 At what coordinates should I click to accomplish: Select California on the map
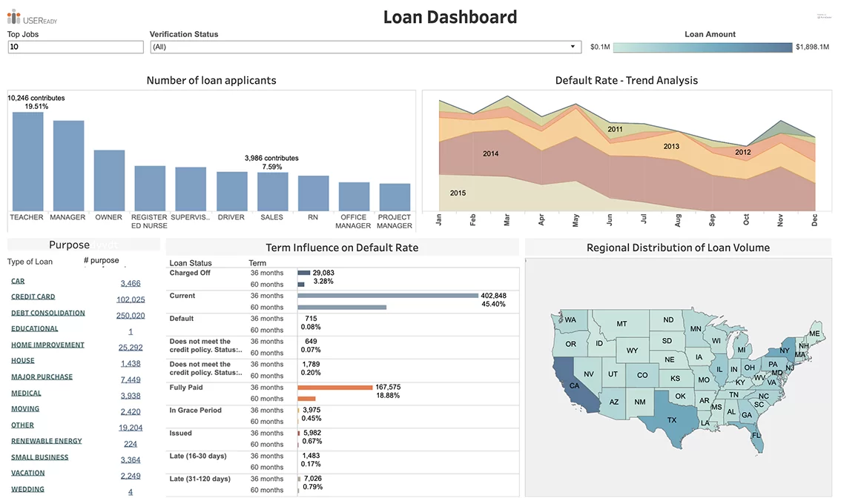[x=574, y=385]
